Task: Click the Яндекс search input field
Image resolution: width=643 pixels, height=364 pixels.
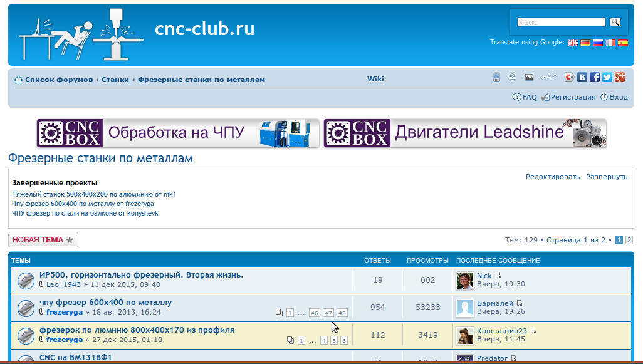Action: 561,22
